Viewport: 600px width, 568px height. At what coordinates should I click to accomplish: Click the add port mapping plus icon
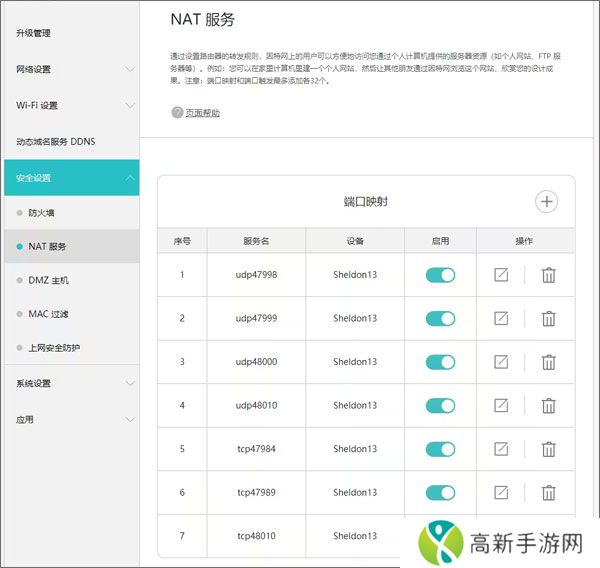pos(546,201)
